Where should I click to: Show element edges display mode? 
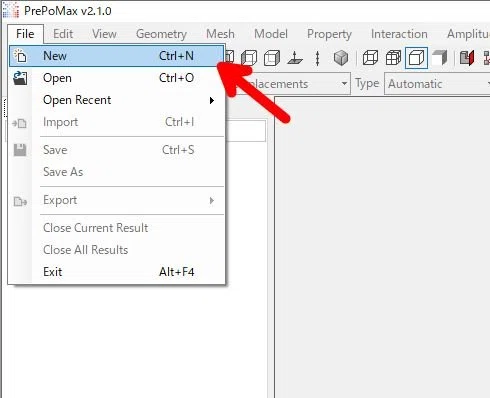tap(393, 58)
